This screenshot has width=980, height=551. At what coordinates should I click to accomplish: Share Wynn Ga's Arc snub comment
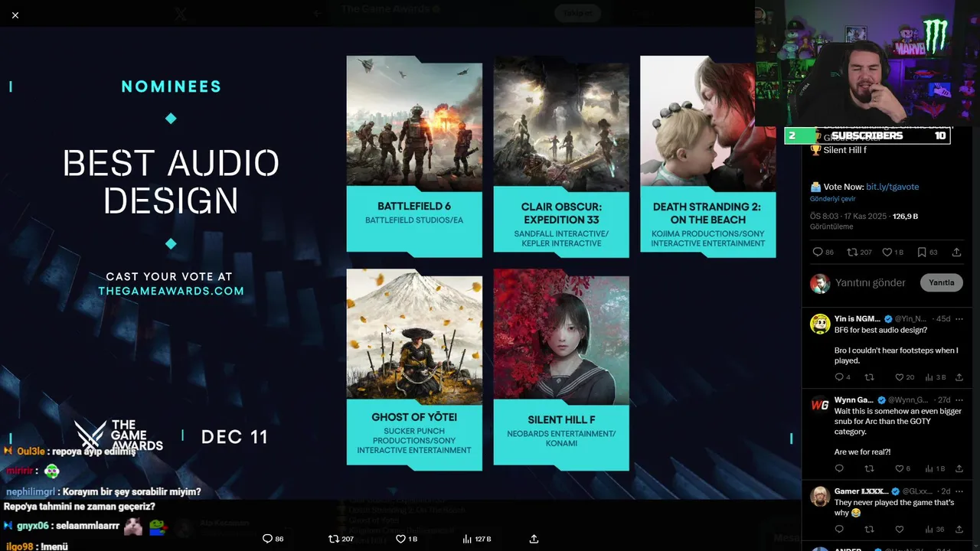[961, 468]
